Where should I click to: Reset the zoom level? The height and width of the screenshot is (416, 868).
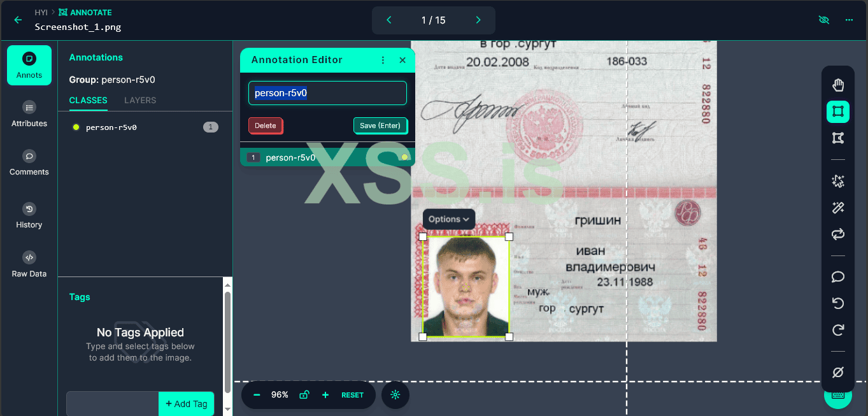pos(352,395)
